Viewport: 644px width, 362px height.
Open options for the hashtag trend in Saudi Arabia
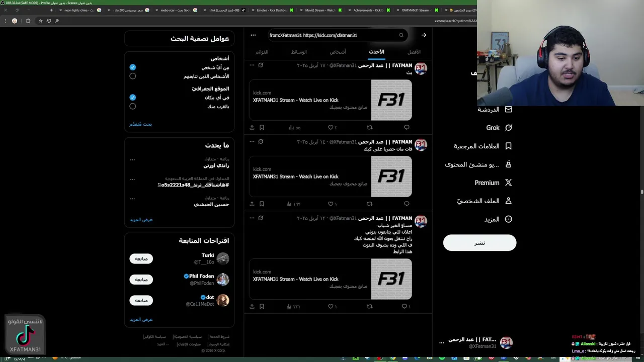pyautogui.click(x=132, y=179)
